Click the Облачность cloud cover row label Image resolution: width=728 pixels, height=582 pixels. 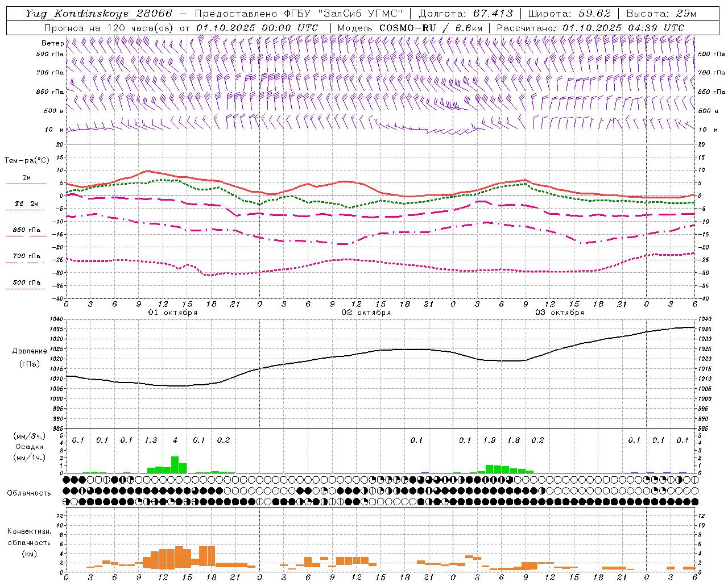point(29,493)
